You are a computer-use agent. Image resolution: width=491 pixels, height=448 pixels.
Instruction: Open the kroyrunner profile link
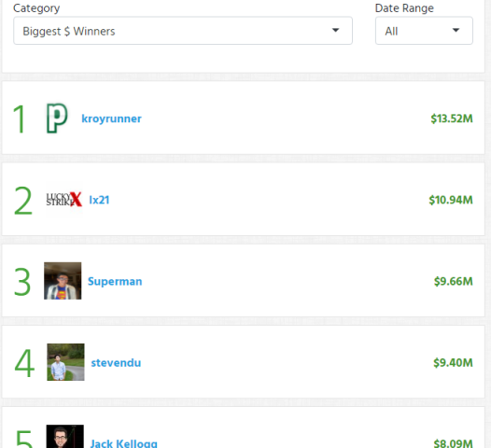111,119
